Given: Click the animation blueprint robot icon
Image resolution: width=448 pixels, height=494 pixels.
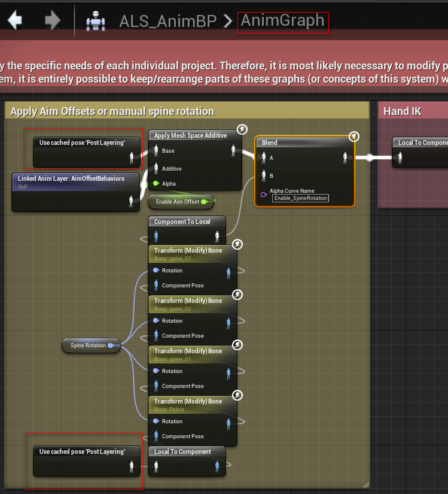Looking at the screenshot, I should click(96, 22).
